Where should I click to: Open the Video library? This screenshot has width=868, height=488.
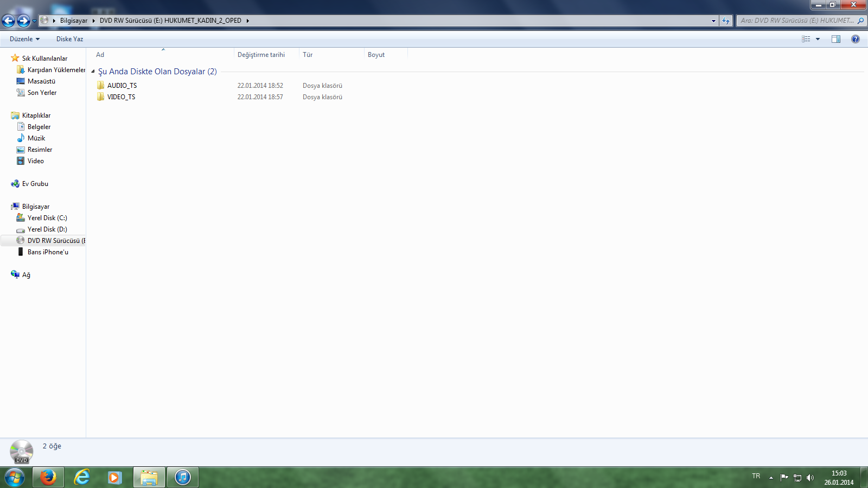pyautogui.click(x=36, y=161)
